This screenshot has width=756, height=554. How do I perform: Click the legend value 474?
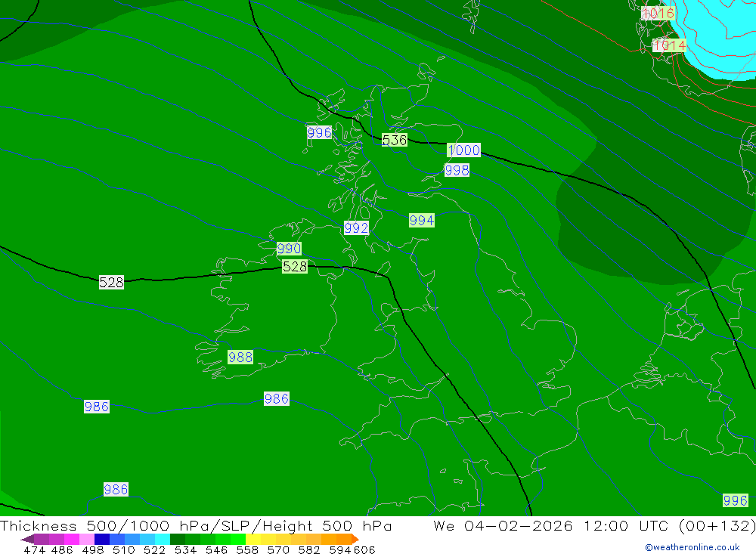coord(34,549)
